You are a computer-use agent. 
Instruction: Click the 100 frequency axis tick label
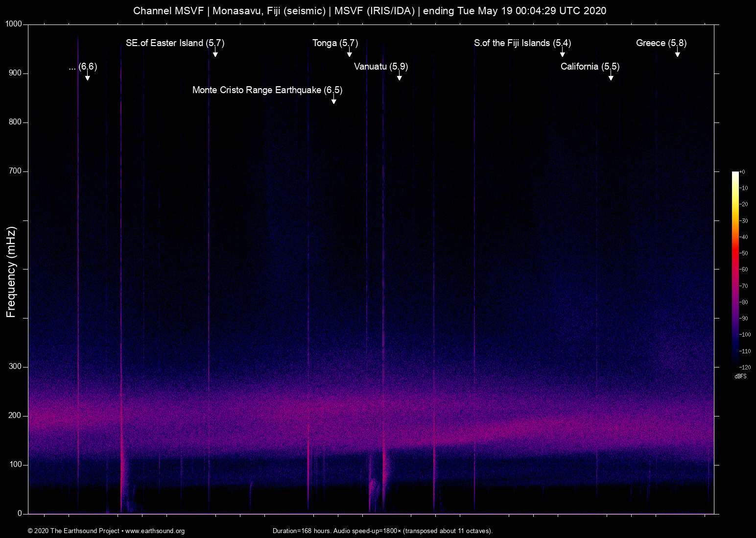[x=16, y=465]
